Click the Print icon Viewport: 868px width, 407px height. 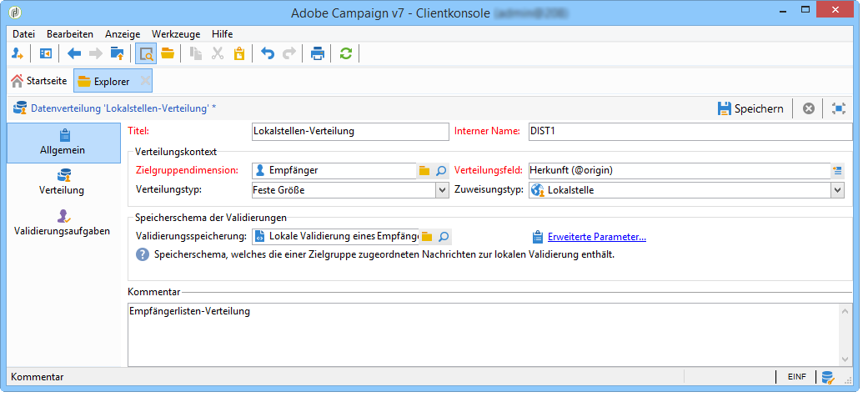click(x=317, y=53)
